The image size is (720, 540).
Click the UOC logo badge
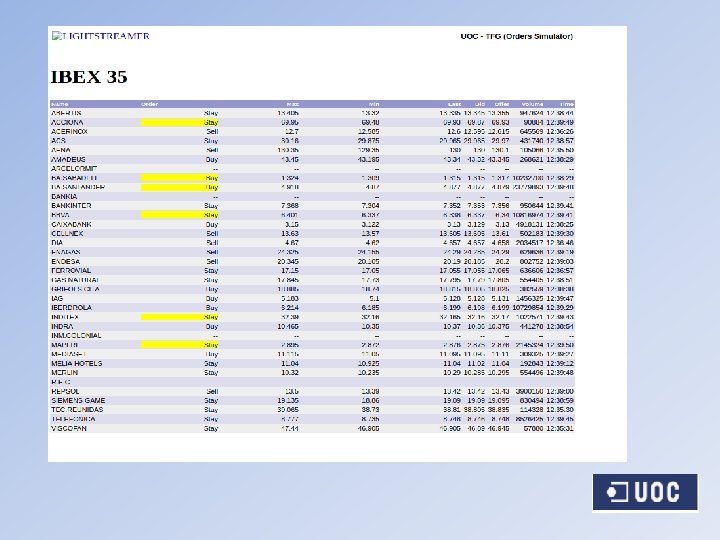click(645, 492)
